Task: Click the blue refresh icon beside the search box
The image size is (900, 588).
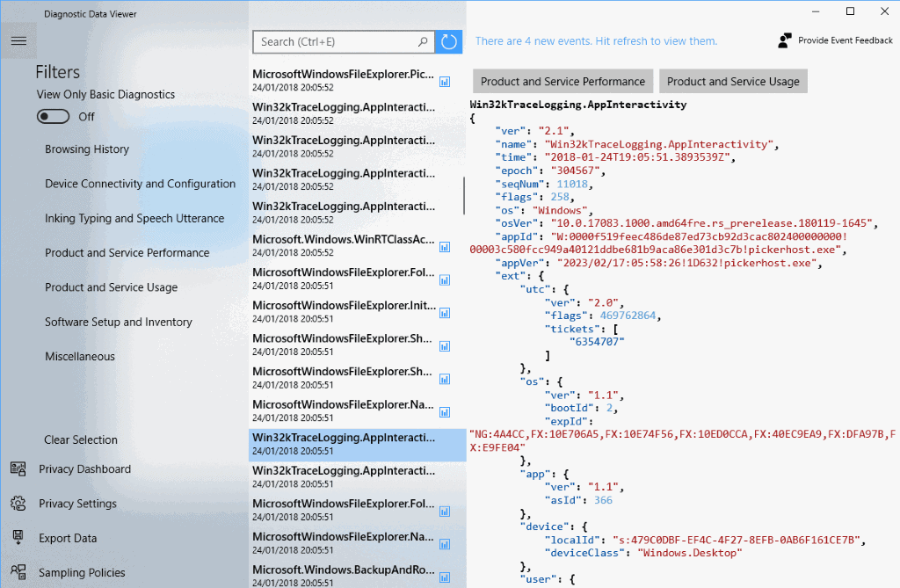Action: tap(448, 41)
